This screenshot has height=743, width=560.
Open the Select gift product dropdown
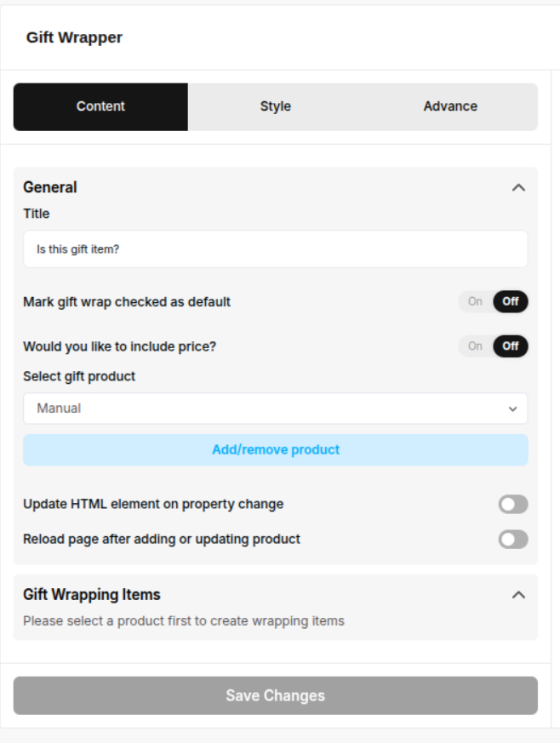(x=275, y=409)
